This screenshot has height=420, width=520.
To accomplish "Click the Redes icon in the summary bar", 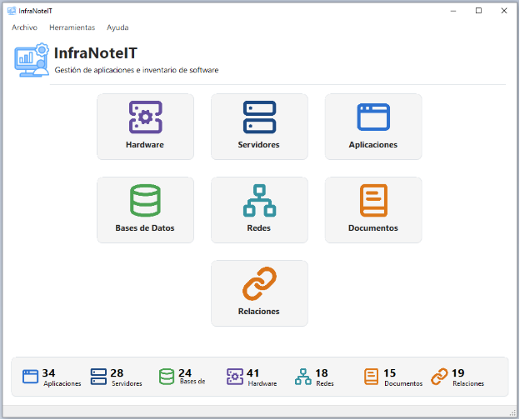I will (x=303, y=377).
